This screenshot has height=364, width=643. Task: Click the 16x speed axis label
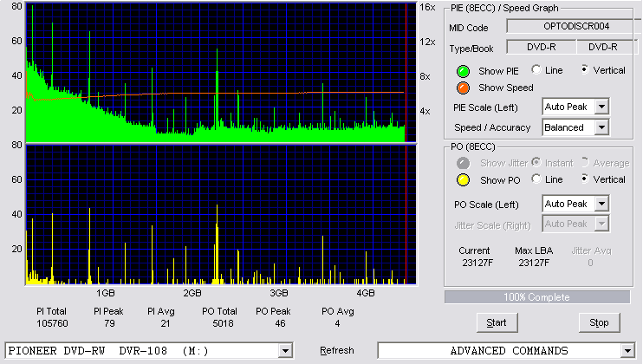[x=427, y=8]
